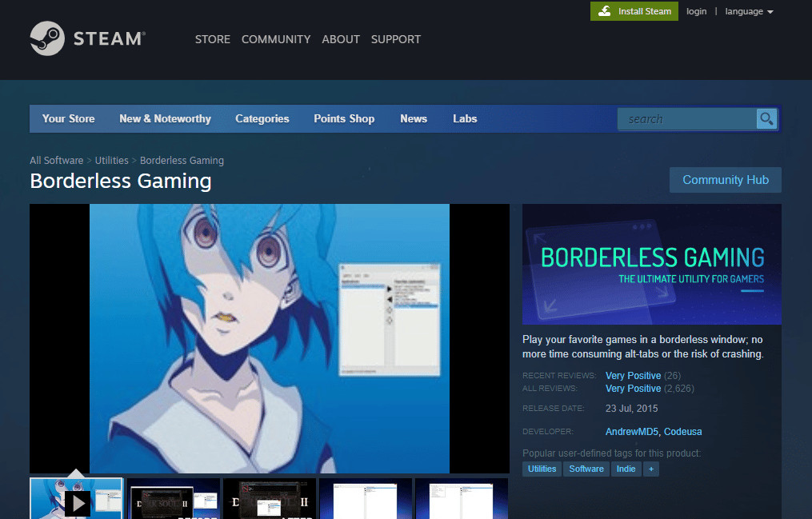Click the Steam icon on Install Steam button
The image size is (812, 519).
coord(606,11)
